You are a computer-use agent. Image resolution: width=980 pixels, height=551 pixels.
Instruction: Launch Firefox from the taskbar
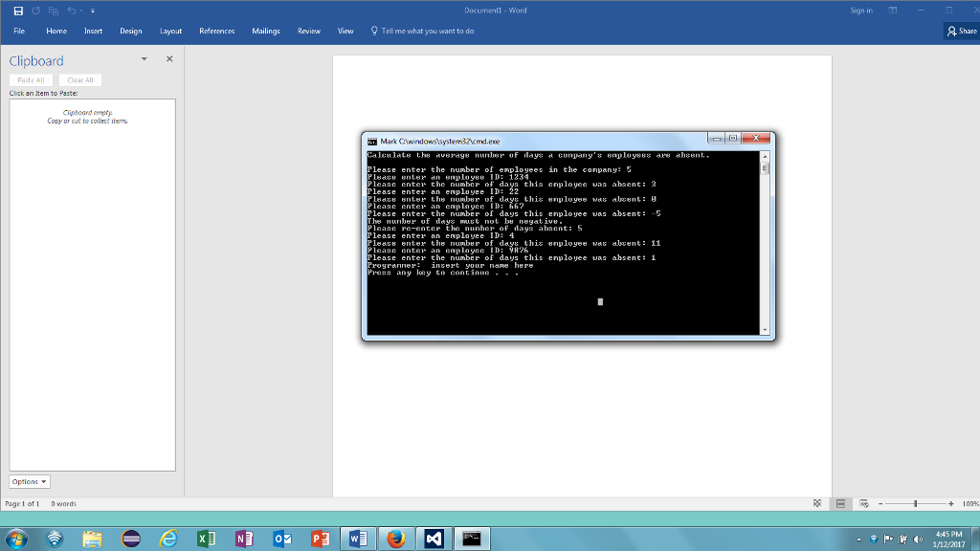coord(394,538)
